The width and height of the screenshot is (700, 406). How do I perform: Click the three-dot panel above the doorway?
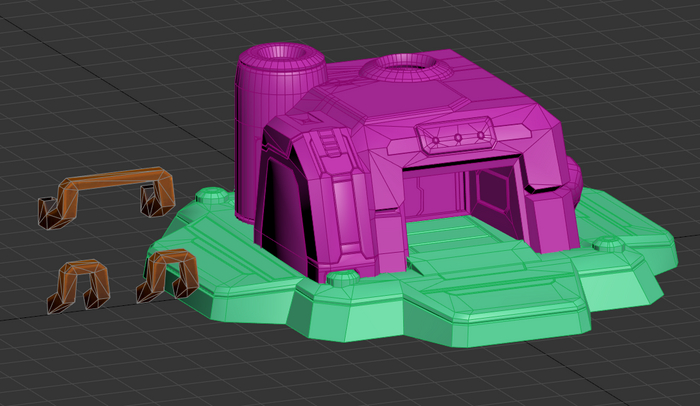click(457, 138)
